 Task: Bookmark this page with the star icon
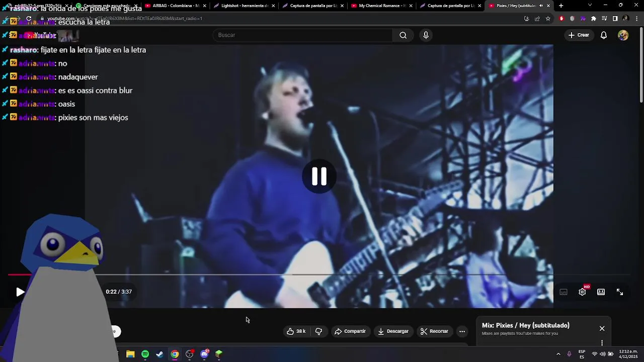click(548, 19)
